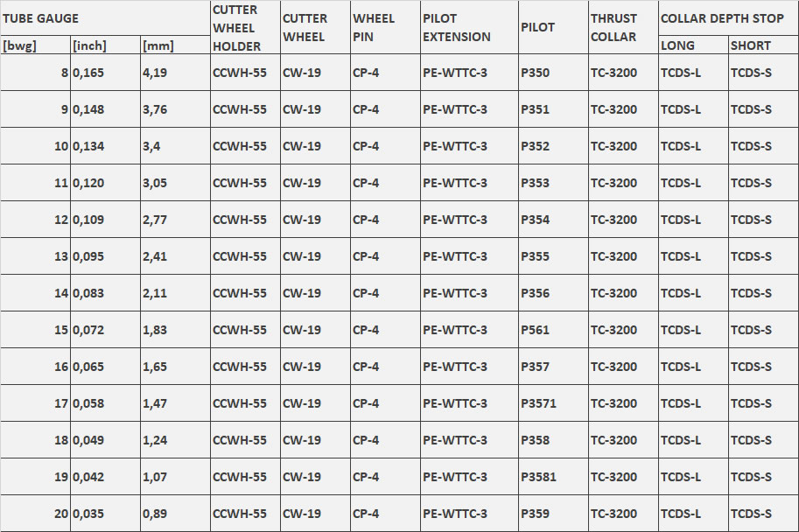Click the 0,165 inch value cell

(x=105, y=73)
